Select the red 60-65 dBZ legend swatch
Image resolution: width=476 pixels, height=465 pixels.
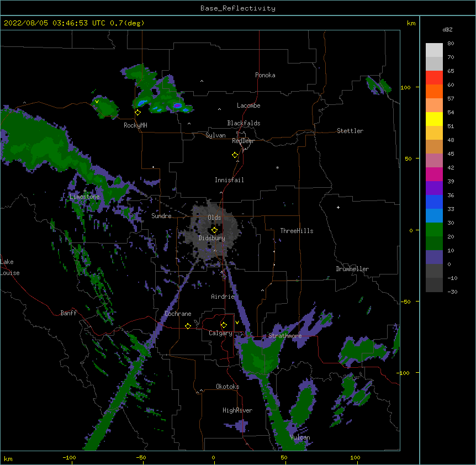[434, 77]
